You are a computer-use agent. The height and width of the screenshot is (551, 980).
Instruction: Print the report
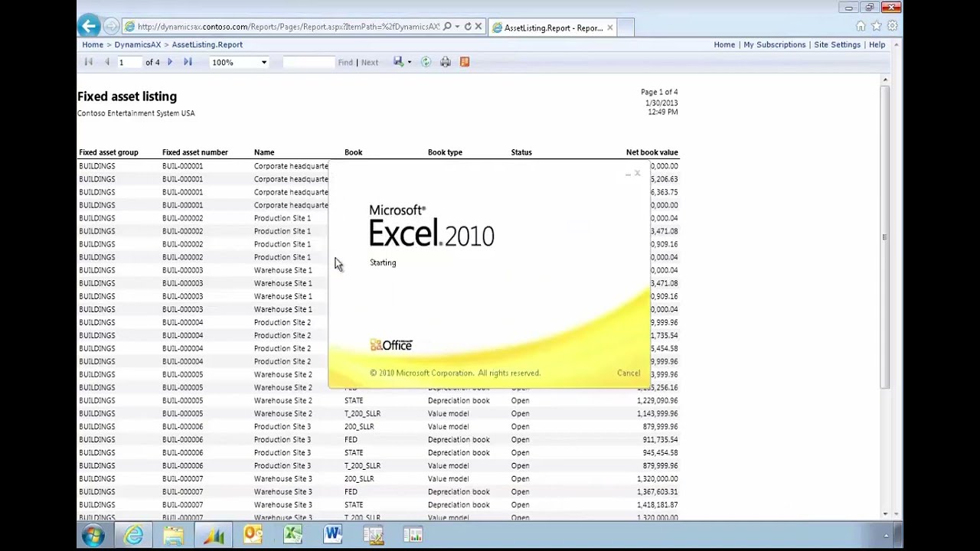coord(446,62)
